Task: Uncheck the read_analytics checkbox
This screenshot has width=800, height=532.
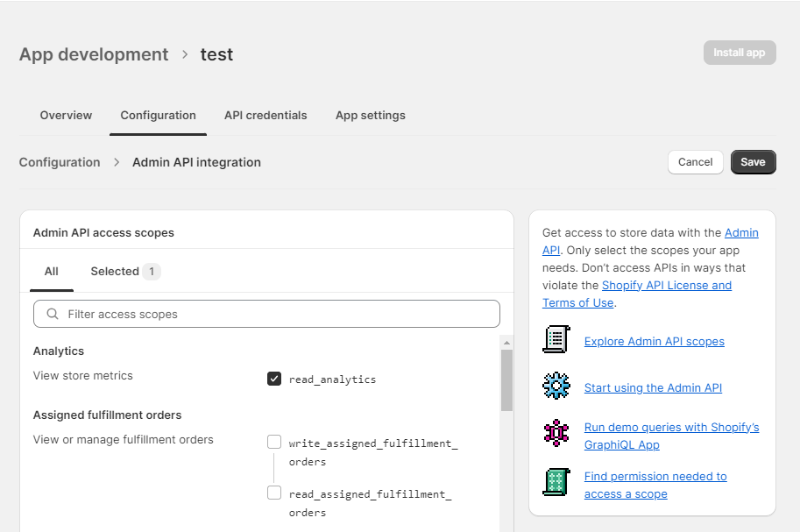Action: 274,379
